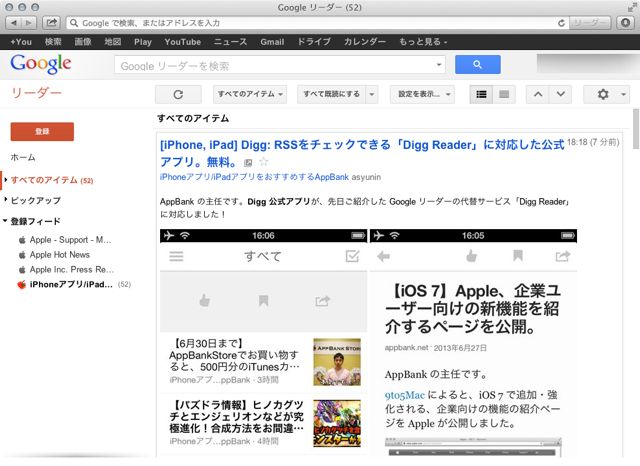Click the Google logo

pos(41,64)
